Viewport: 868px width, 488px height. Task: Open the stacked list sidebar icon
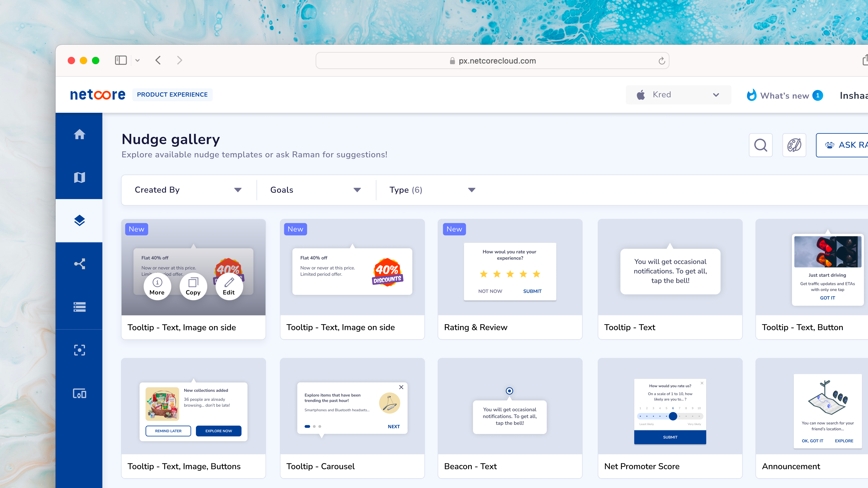pos(80,307)
